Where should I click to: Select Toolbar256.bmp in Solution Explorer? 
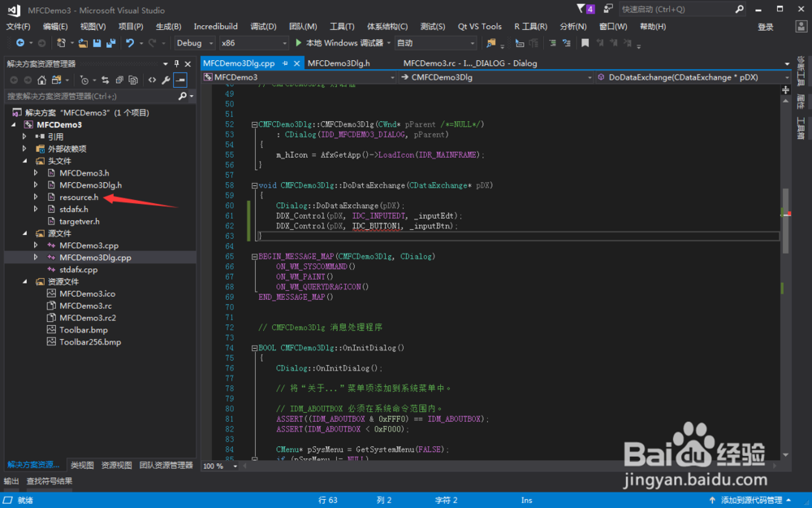90,342
